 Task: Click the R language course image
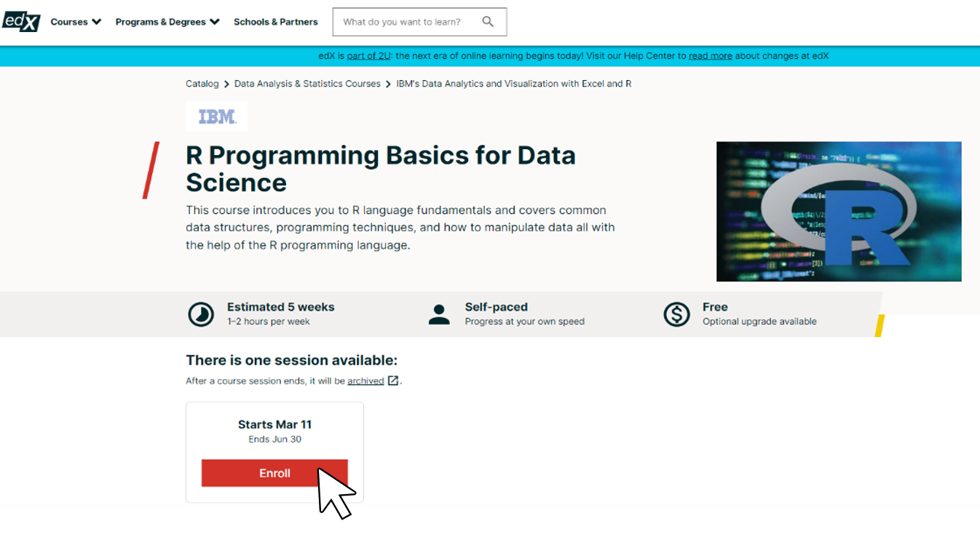coord(839,212)
